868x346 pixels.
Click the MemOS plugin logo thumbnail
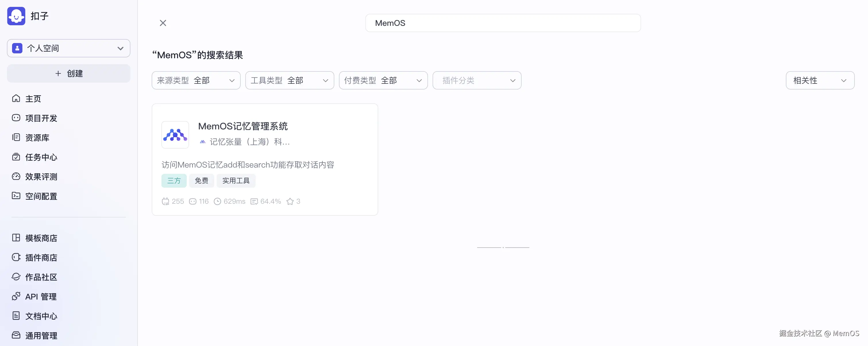coord(175,135)
